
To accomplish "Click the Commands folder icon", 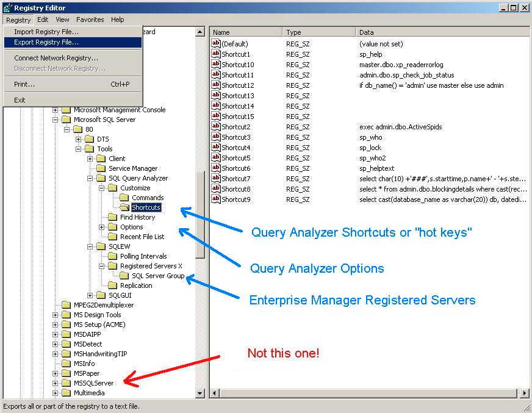I will click(x=124, y=198).
